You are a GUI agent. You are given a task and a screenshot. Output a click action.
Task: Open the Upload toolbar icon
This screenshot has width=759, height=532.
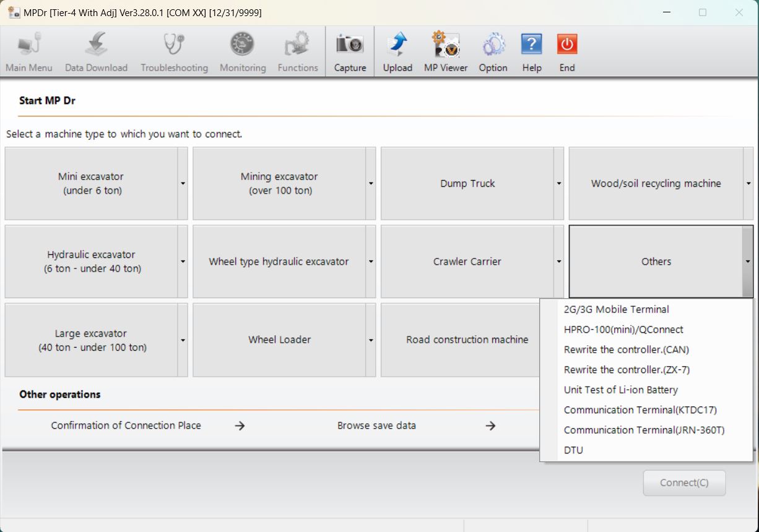tap(397, 46)
